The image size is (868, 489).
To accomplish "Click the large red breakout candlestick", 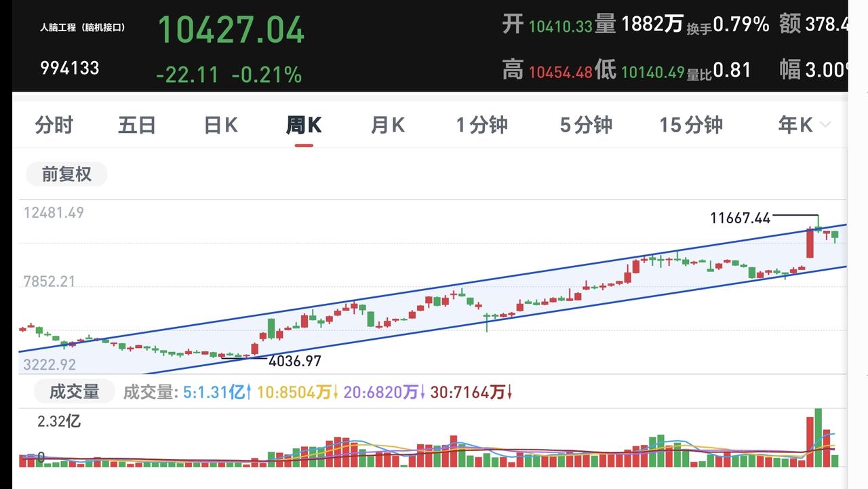I will 810,243.
